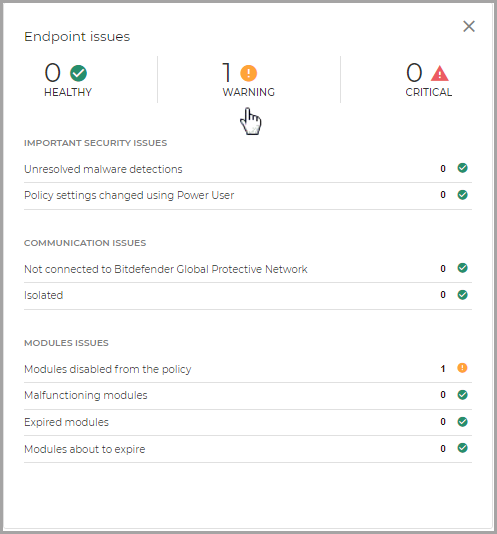The width and height of the screenshot is (497, 534).
Task: Click count value for Expired modules
Action: [x=443, y=422]
